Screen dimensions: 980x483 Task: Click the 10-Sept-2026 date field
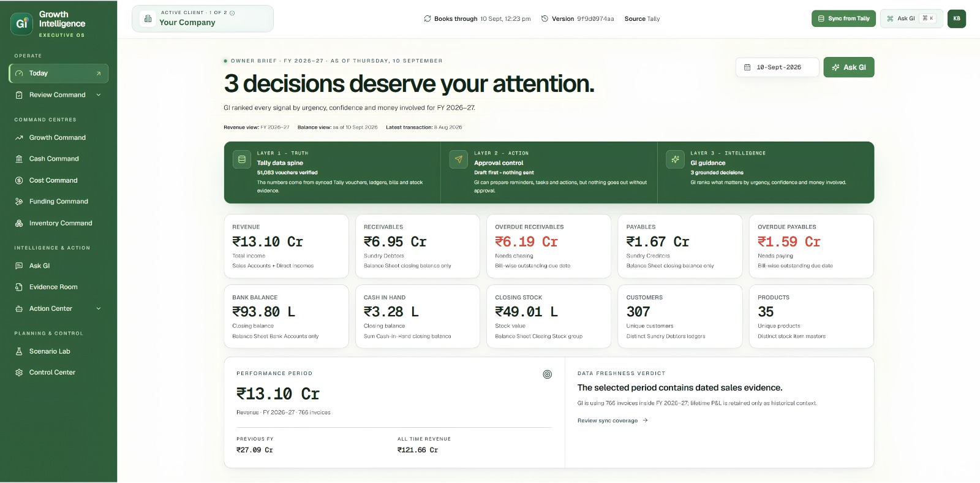tap(777, 67)
